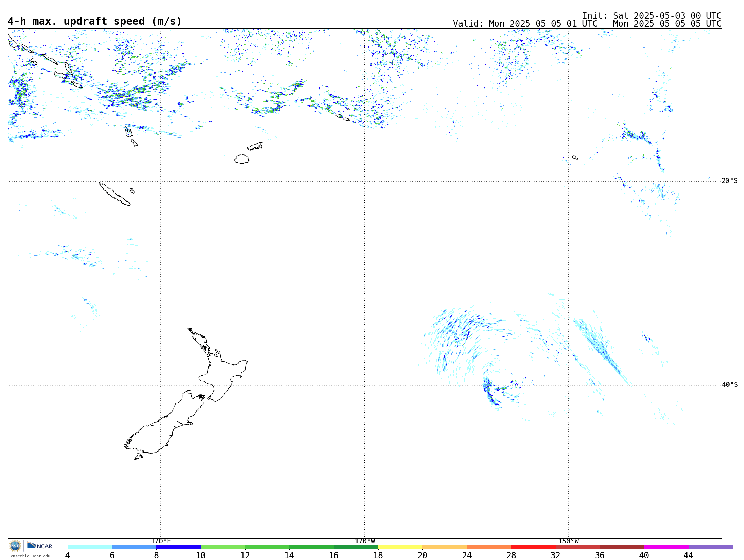The width and height of the screenshot is (744, 560).
Task: Select the light orange 20-24 colorbar swatch
Action: pos(445,547)
